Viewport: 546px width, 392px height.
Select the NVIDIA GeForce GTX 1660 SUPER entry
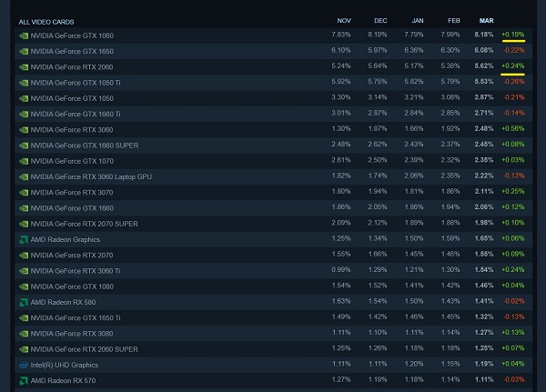coord(85,146)
